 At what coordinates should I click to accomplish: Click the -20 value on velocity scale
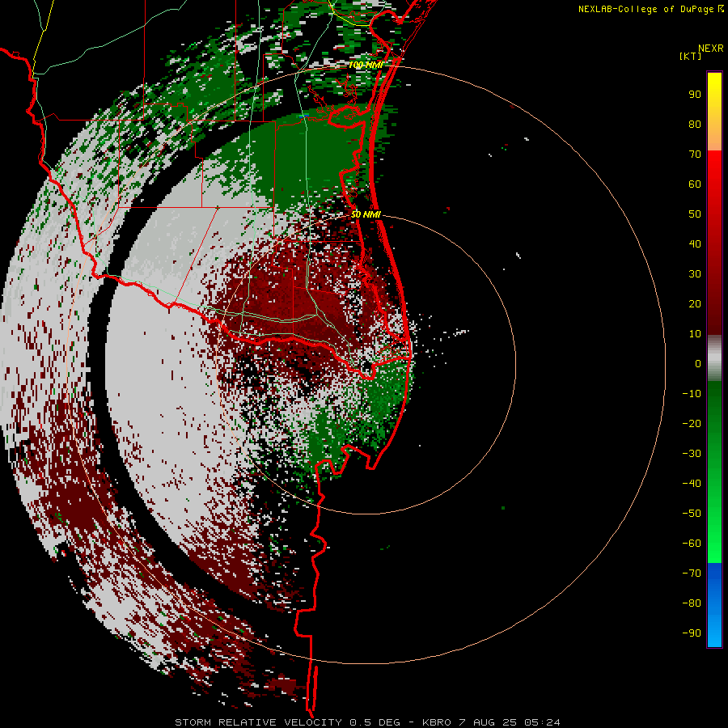[x=692, y=423]
